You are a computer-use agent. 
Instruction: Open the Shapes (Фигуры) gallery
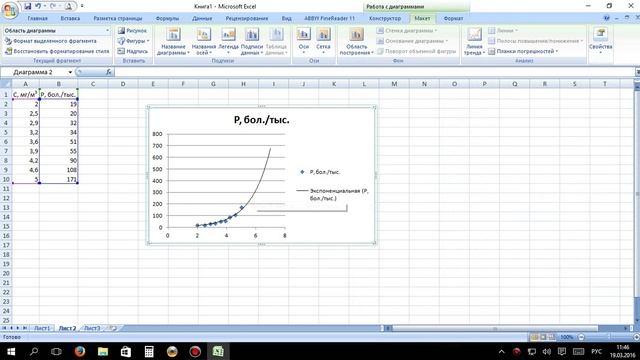[x=133, y=41]
